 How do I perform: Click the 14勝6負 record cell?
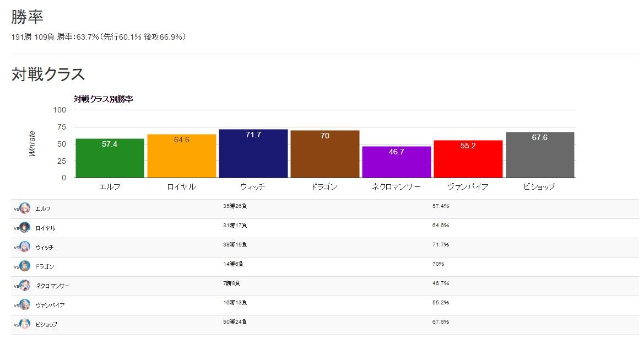coord(233,264)
